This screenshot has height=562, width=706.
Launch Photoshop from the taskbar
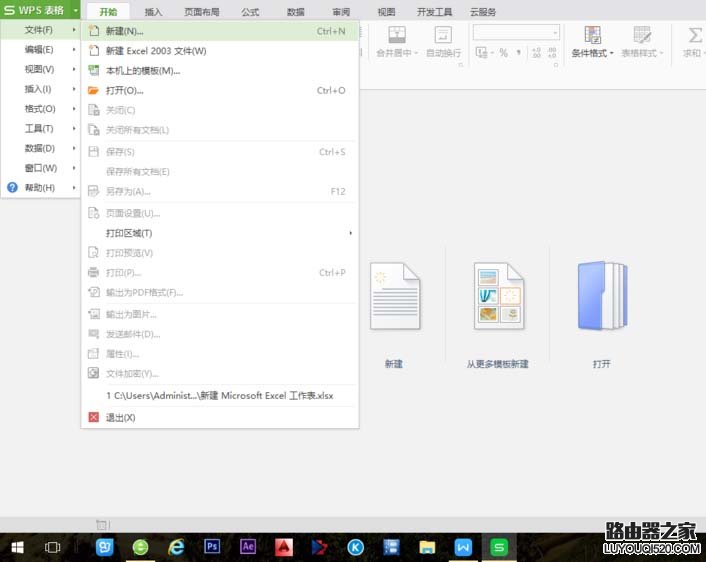[x=212, y=548]
